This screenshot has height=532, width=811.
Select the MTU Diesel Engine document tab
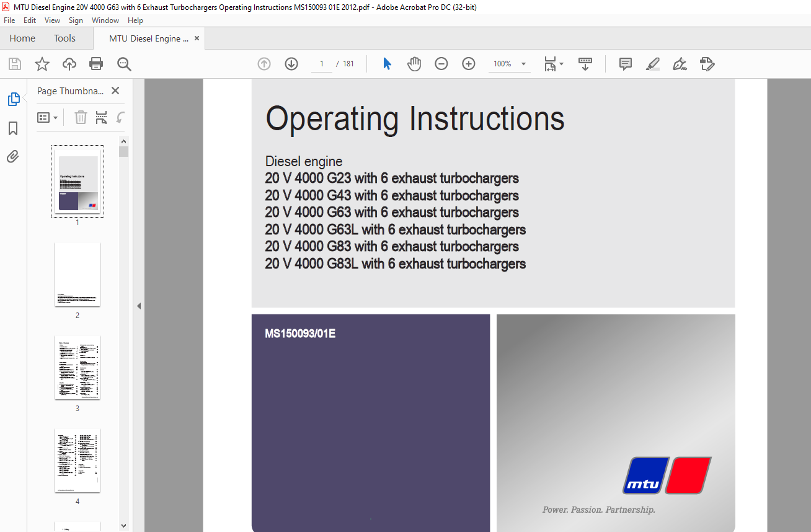(149, 38)
